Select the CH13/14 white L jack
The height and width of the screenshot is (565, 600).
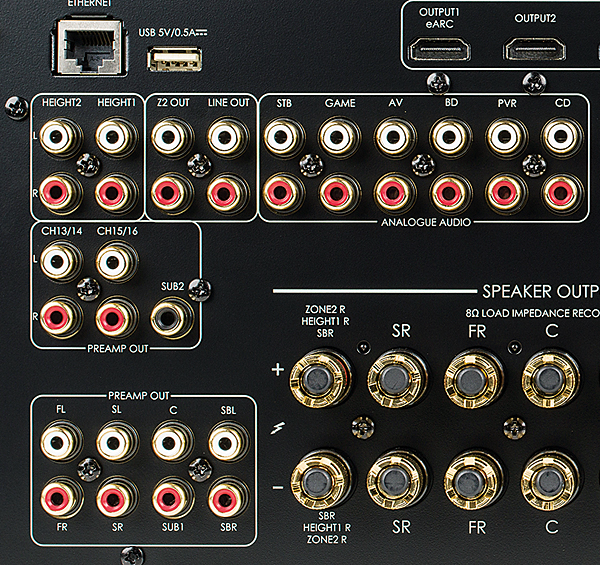coord(61,262)
